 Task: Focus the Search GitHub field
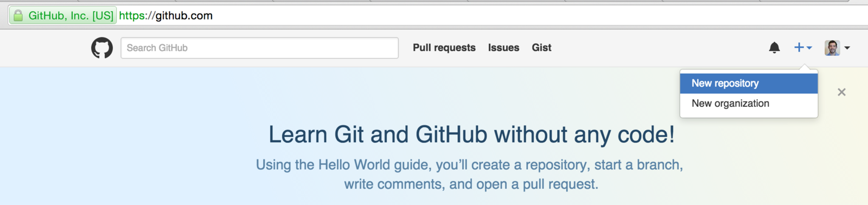coord(259,48)
